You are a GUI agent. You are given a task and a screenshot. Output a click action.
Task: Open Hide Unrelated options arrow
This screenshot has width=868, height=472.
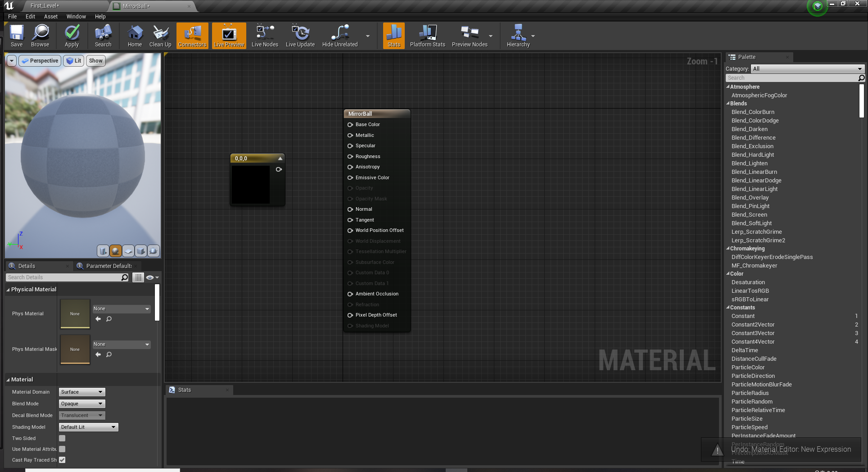coord(368,36)
